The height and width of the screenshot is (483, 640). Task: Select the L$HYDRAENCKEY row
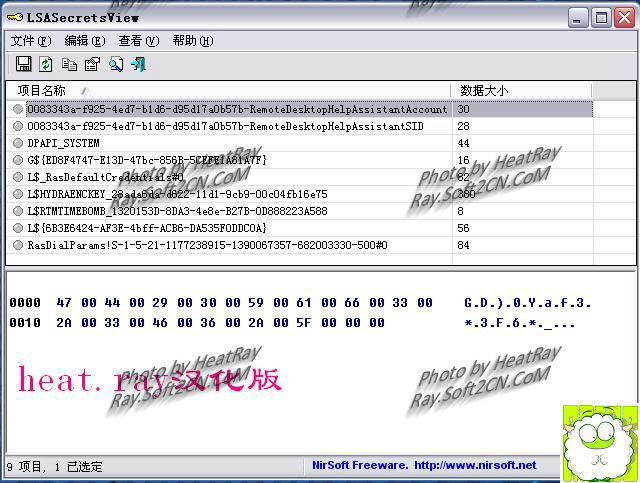coord(300,194)
